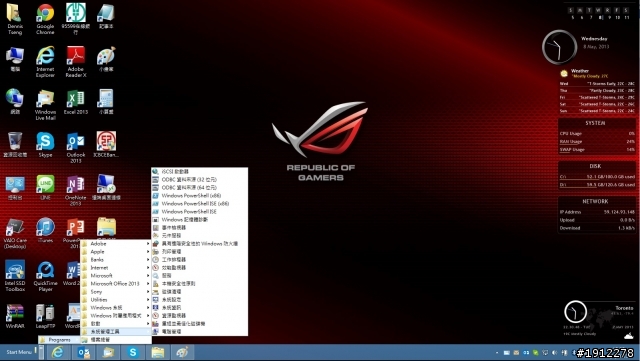This screenshot has height=361, width=640.
Task: Open the ODBC (64-bit) menu item
Action: pyautogui.click(x=199, y=187)
